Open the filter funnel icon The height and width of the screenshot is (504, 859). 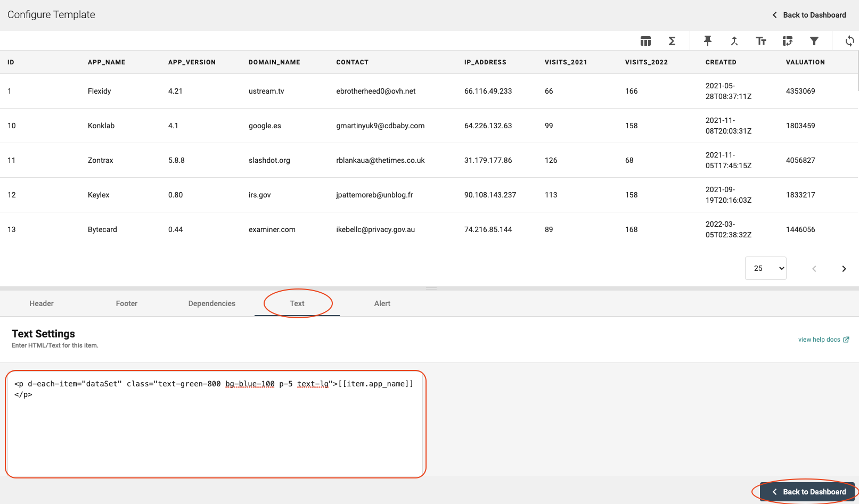814,41
